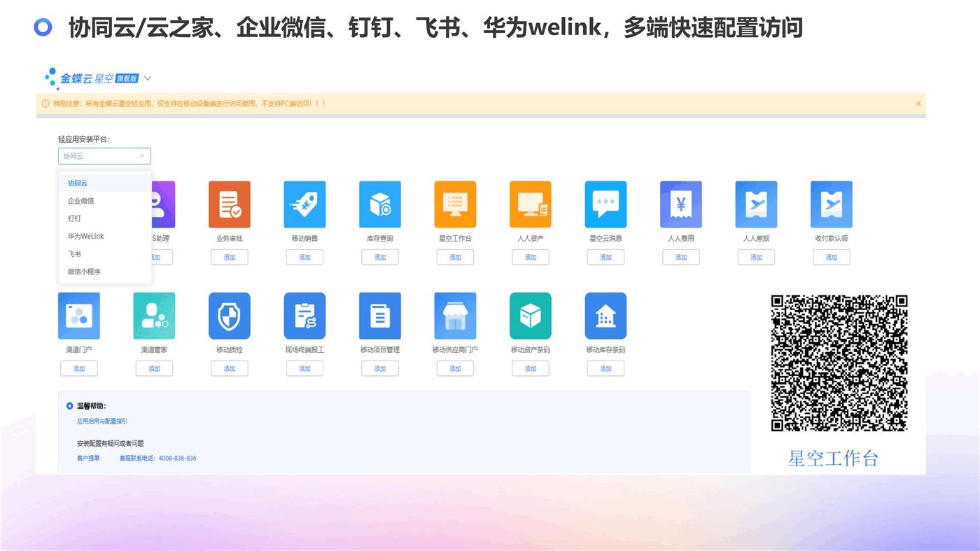Add the 库存查询 app via 添加

click(x=380, y=257)
